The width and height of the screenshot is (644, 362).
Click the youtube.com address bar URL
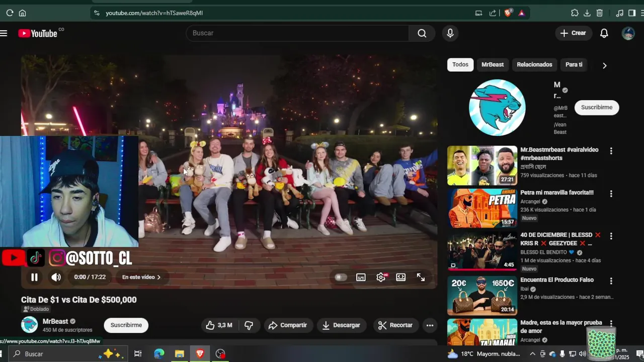(154, 13)
